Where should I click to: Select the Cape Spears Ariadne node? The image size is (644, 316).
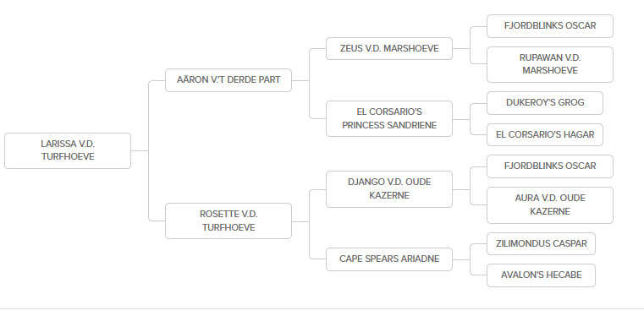pos(389,259)
